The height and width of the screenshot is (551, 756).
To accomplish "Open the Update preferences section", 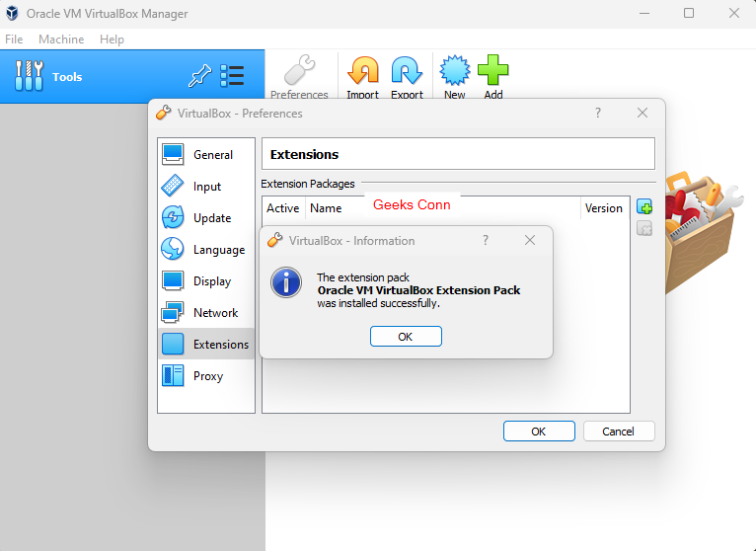I will click(x=206, y=218).
